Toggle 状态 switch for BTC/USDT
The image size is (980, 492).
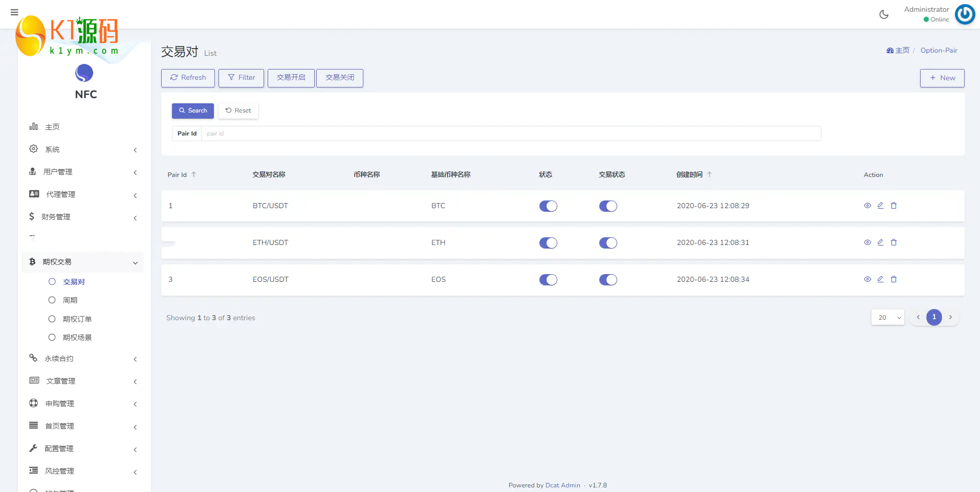tap(548, 206)
